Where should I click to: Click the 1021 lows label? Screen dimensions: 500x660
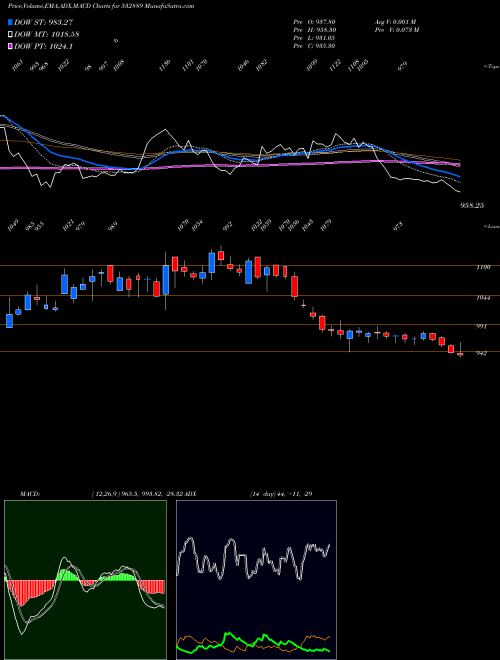(68, 225)
